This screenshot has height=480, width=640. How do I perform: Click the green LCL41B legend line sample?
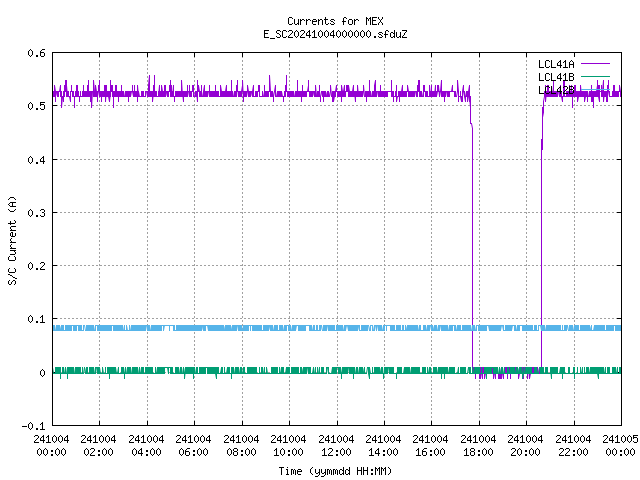pyautogui.click(x=595, y=76)
